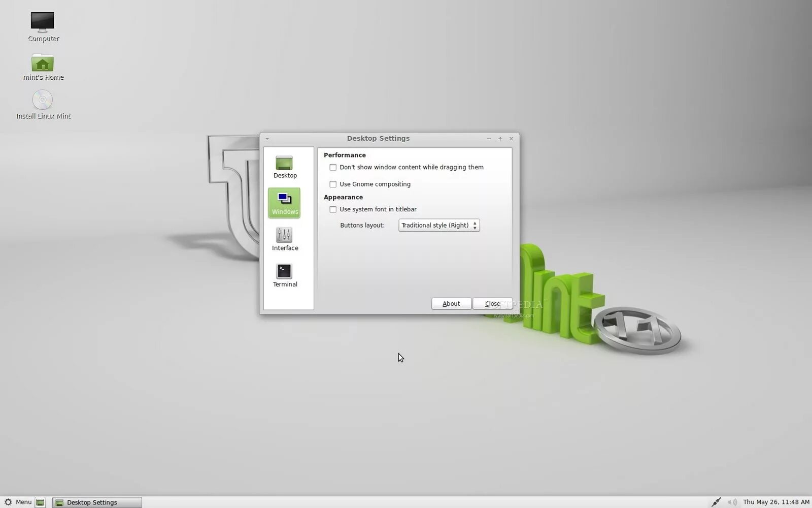Open the Terminal settings section icon

(285, 276)
